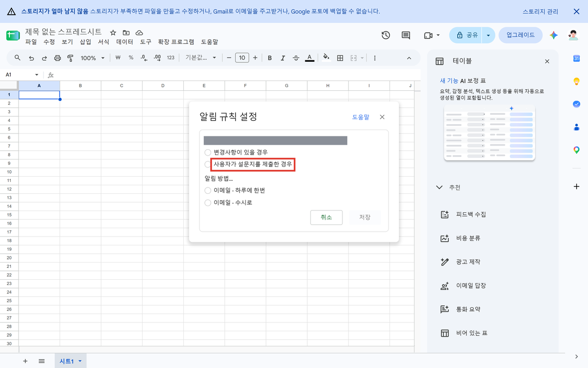Image resolution: width=588 pixels, height=368 pixels.
Task: Redo the last action
Action: click(44, 58)
